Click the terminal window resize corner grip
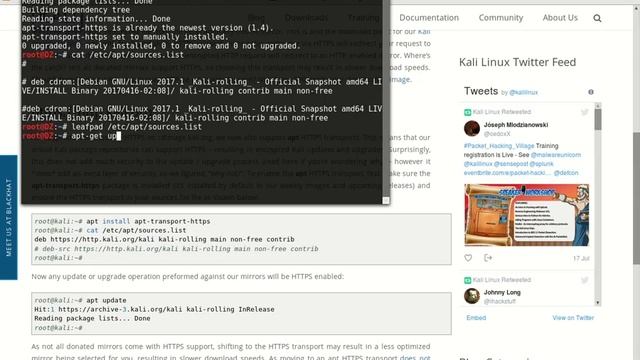This screenshot has width=640, height=360. (386, 200)
